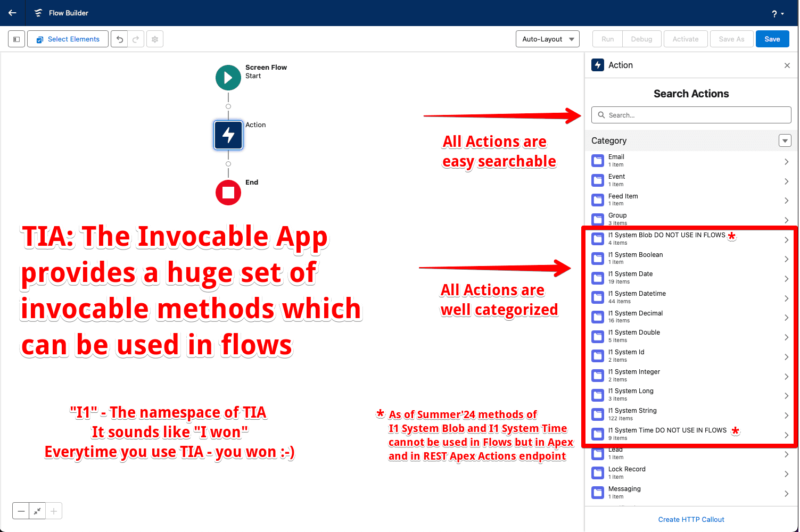The height and width of the screenshot is (532, 800).
Task: Open the Email category folder
Action: 598,161
